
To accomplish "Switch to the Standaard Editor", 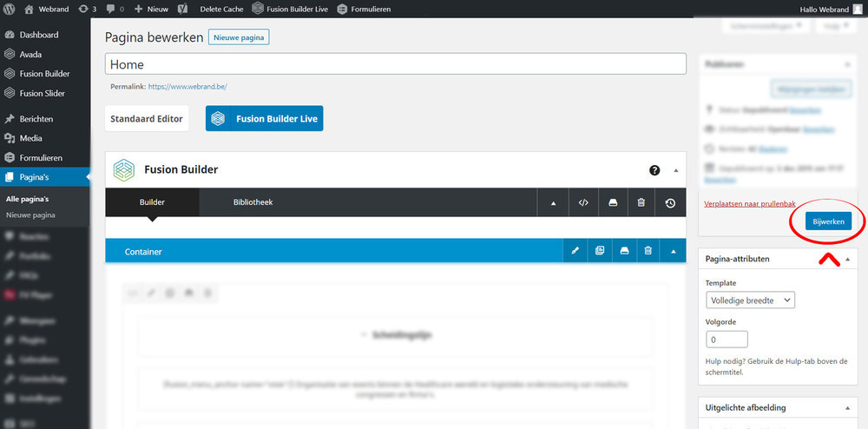I will click(x=147, y=118).
